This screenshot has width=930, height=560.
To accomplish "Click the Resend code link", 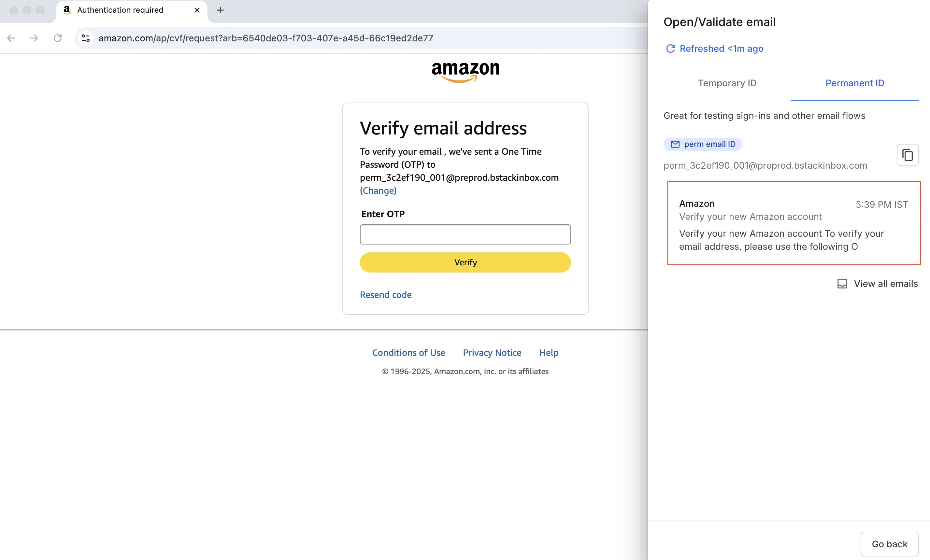I will click(x=385, y=295).
